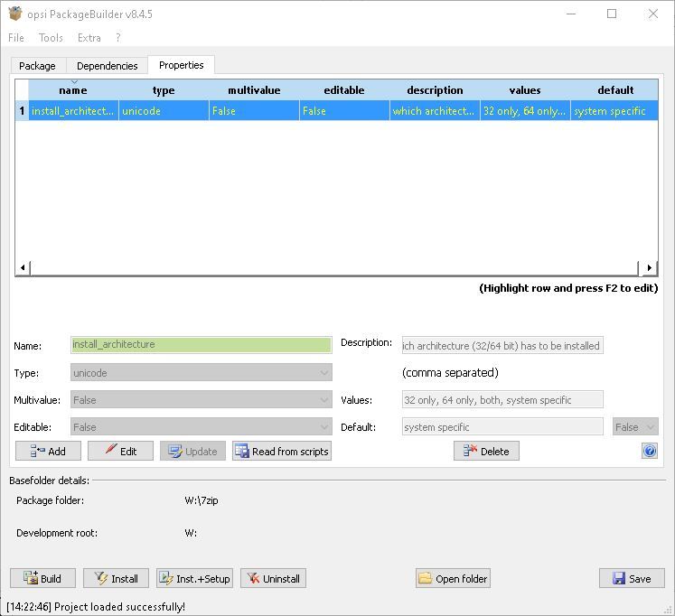Screen dimensions: 675x616
Task: Click the default column header
Action: tap(614, 90)
